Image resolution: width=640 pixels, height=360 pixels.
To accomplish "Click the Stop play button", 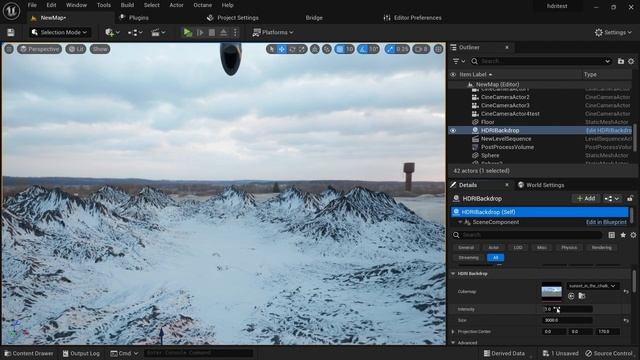I will 212,32.
